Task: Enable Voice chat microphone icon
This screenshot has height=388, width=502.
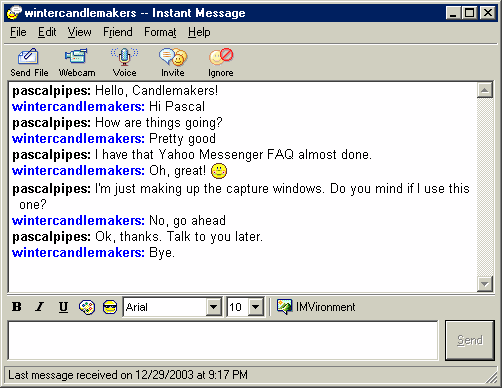Action: [124, 62]
